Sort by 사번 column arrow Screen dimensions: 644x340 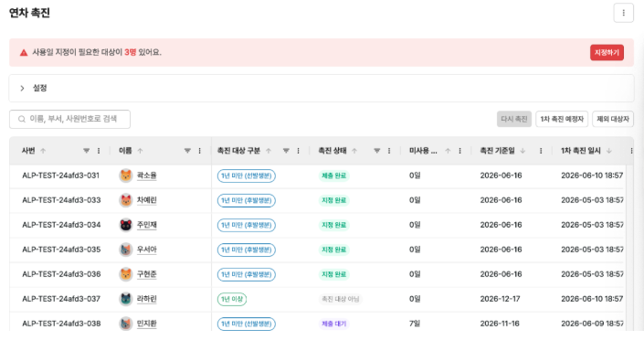43,151
